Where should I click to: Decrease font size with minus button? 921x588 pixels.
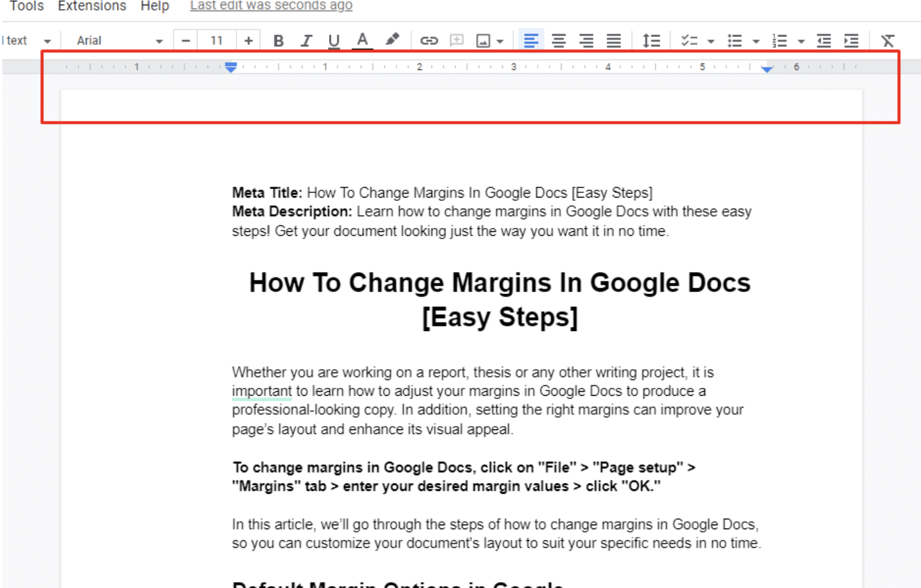pos(186,41)
